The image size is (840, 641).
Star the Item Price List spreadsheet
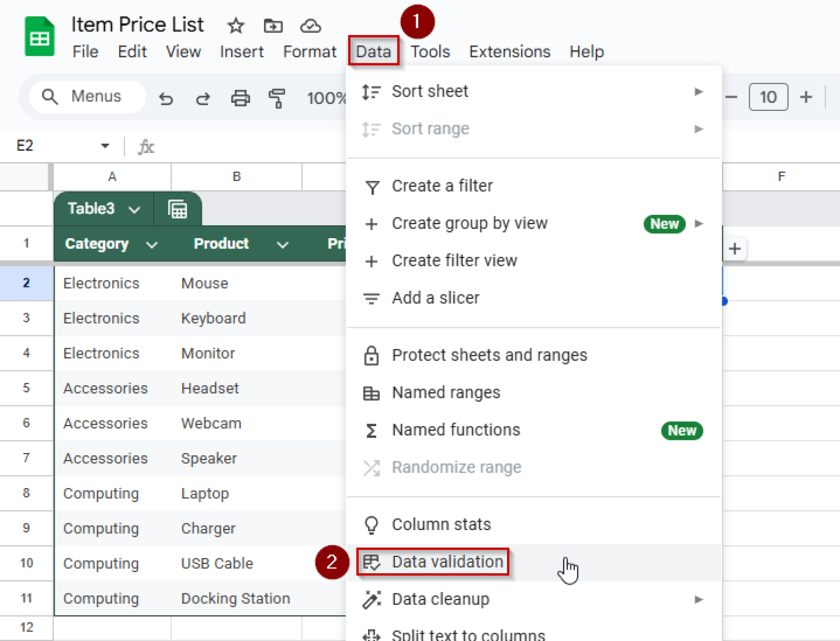[x=235, y=26]
